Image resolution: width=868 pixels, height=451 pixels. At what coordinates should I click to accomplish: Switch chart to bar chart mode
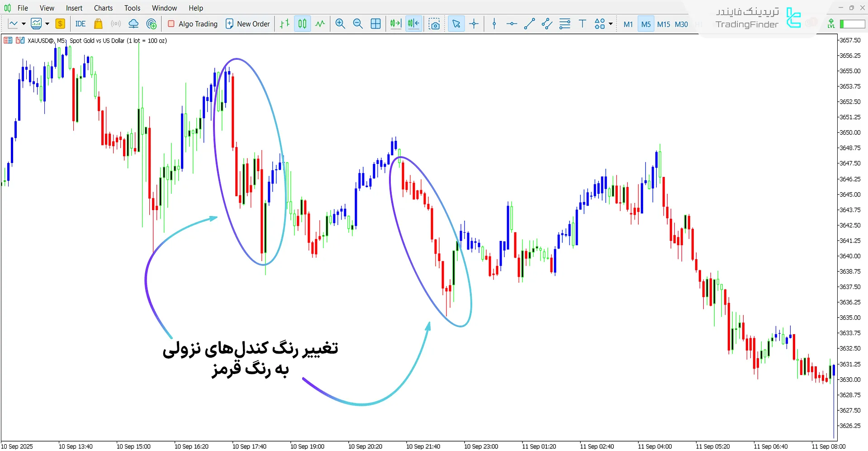click(285, 24)
